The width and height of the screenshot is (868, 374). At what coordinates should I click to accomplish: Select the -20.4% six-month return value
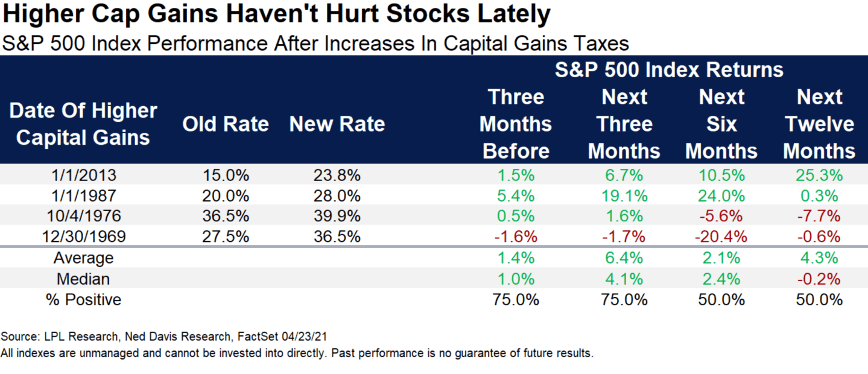721,236
